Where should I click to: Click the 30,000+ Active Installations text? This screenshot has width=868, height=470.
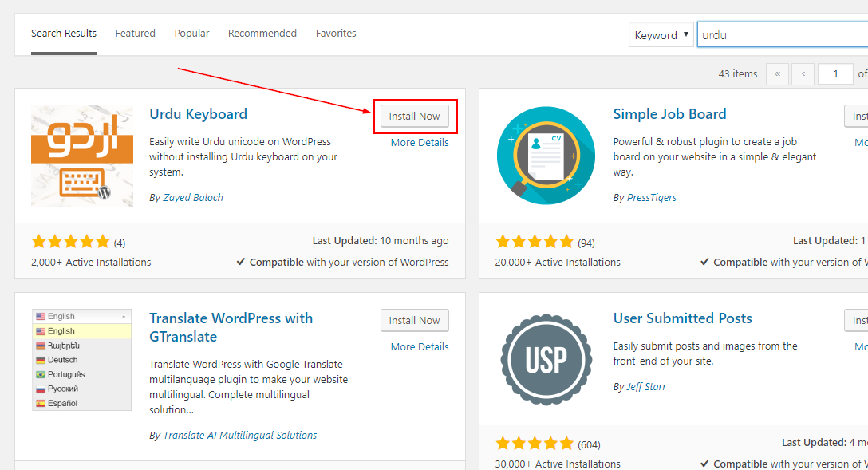pos(558,464)
